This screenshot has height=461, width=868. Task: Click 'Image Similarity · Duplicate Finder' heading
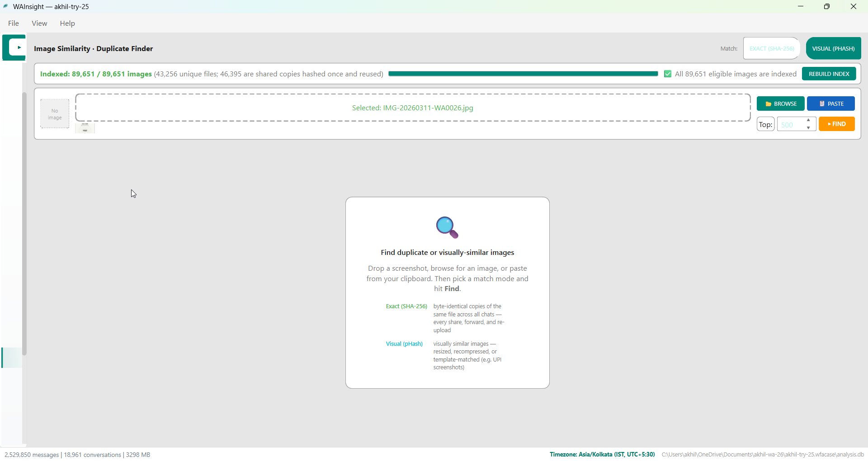tap(94, 48)
